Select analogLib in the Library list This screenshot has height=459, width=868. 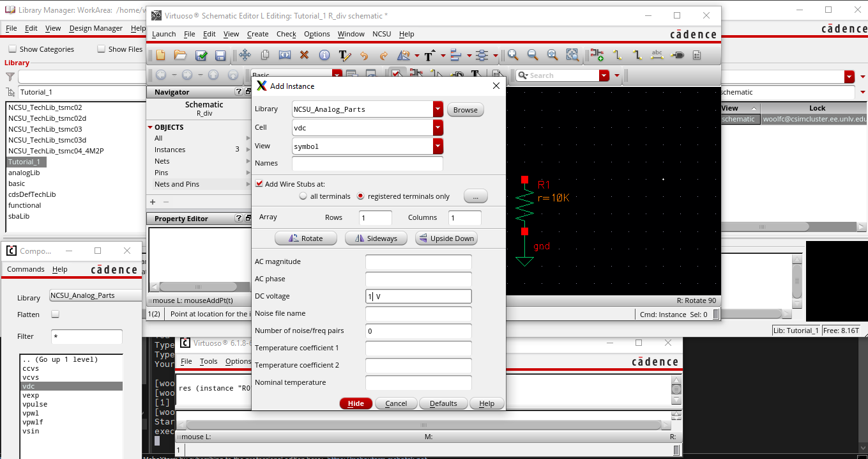click(24, 173)
